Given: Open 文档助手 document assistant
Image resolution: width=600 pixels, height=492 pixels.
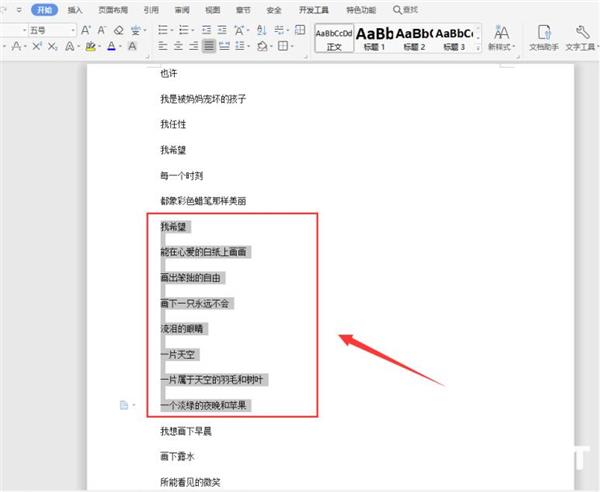Looking at the screenshot, I should [x=544, y=38].
